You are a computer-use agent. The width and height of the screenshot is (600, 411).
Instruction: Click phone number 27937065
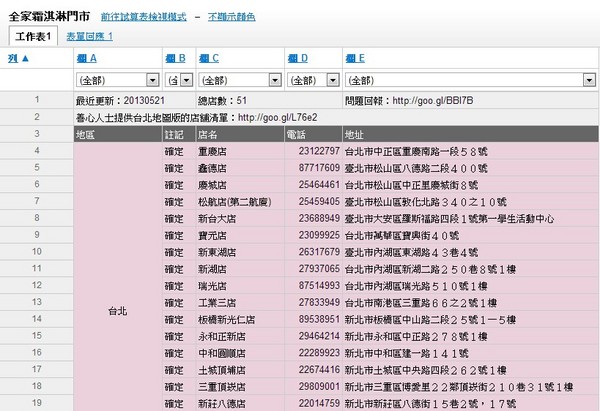319,269
